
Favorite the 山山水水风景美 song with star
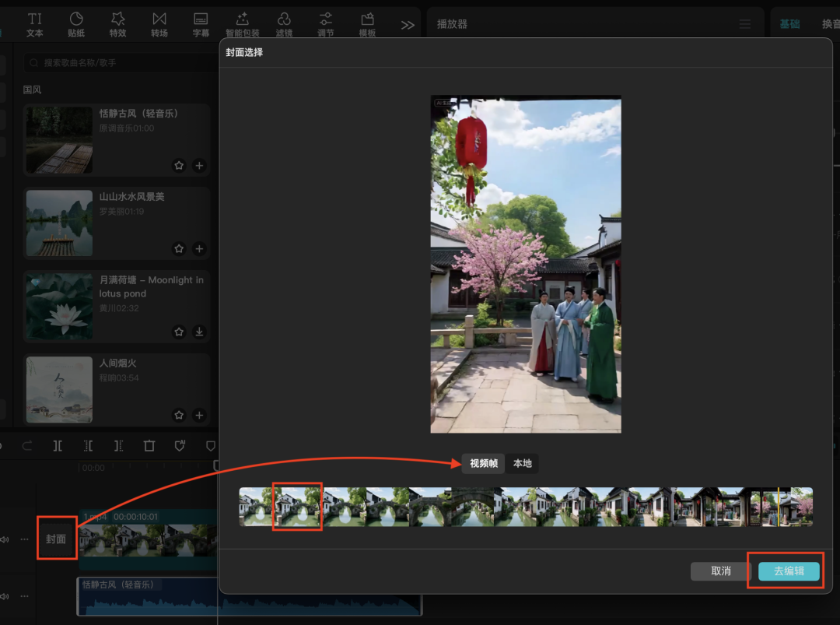click(179, 249)
